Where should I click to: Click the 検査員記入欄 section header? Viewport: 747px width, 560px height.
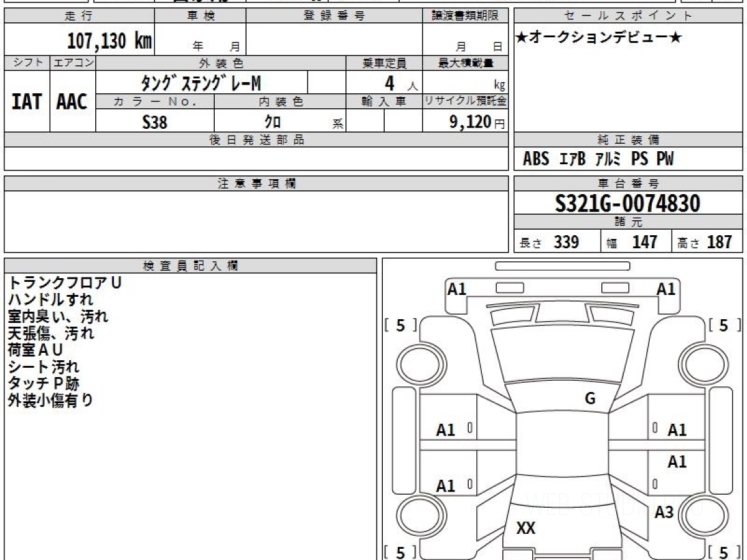pos(190,266)
